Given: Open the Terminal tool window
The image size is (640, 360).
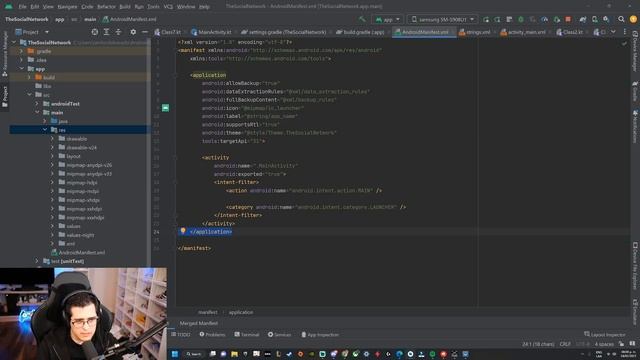Looking at the screenshot, I should [x=247, y=335].
